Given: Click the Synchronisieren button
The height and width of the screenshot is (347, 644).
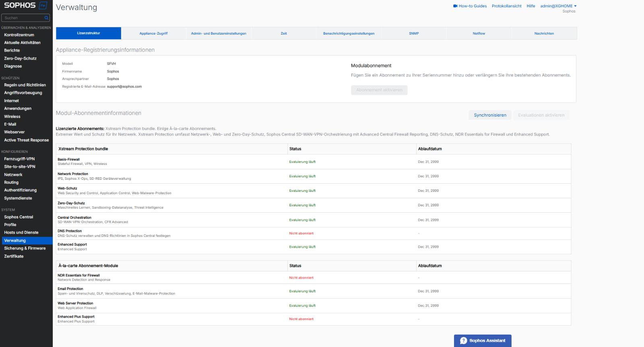Looking at the screenshot, I should pos(490,115).
